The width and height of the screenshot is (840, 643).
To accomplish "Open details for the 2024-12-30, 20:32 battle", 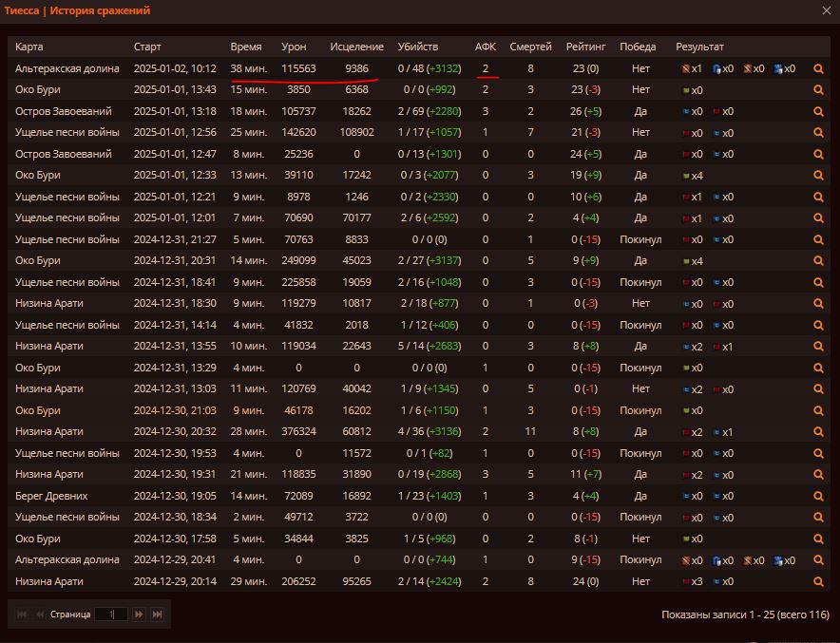I will (x=818, y=431).
